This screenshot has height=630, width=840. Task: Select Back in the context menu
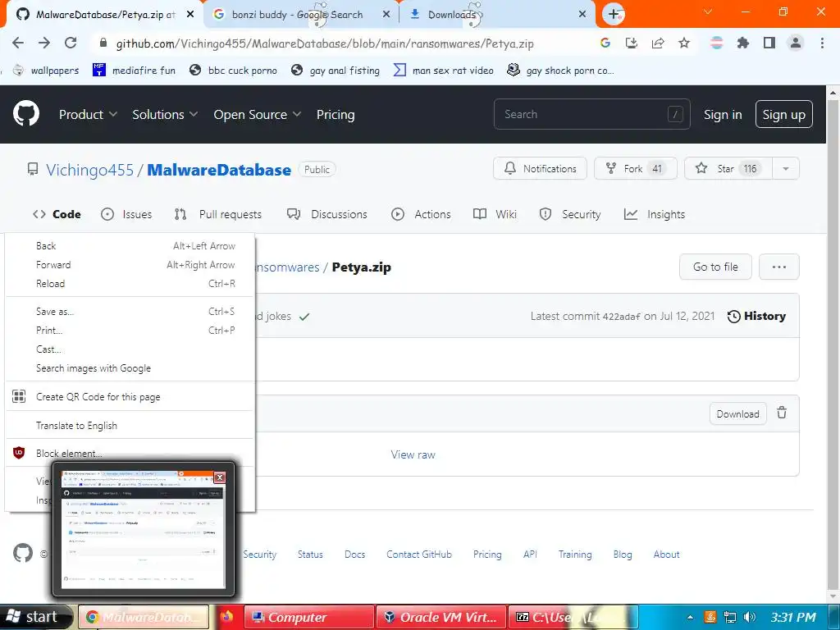pos(129,246)
